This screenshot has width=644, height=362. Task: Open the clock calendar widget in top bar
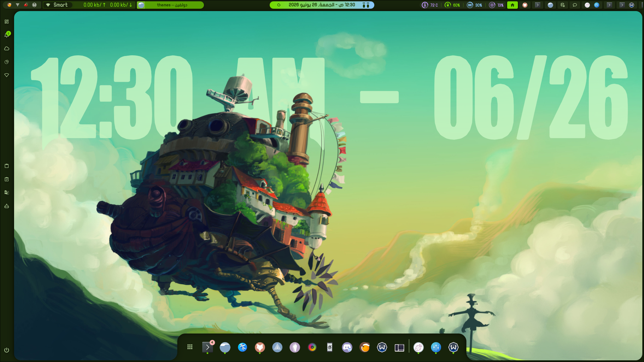point(322,5)
